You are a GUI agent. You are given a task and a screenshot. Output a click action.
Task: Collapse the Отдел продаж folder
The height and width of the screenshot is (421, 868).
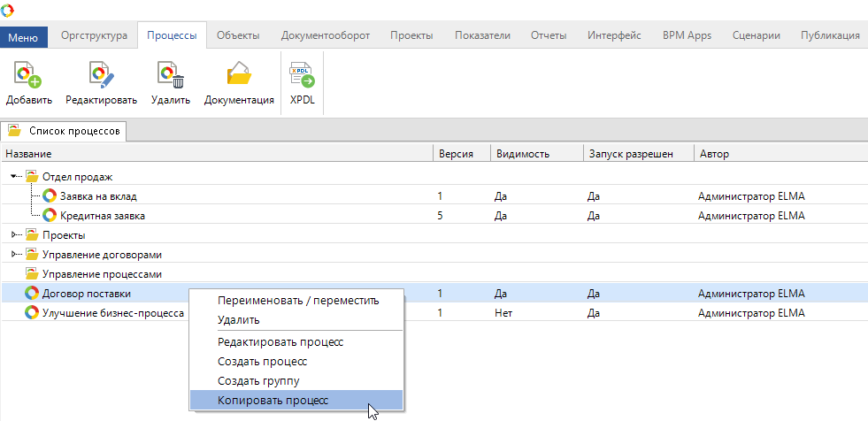[14, 177]
